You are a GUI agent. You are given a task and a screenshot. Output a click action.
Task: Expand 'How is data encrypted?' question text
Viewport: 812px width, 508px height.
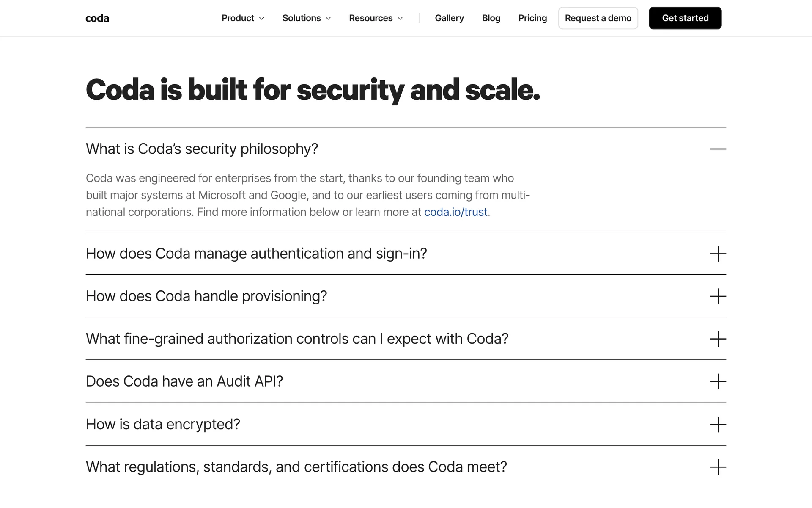pyautogui.click(x=163, y=424)
